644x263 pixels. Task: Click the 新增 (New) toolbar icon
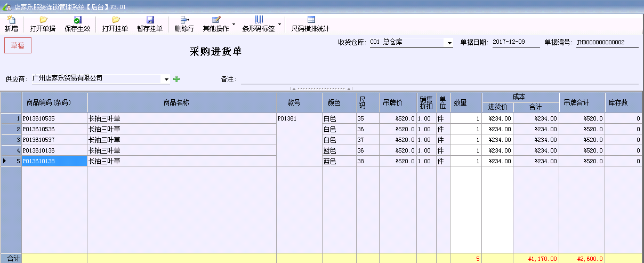pos(11,20)
